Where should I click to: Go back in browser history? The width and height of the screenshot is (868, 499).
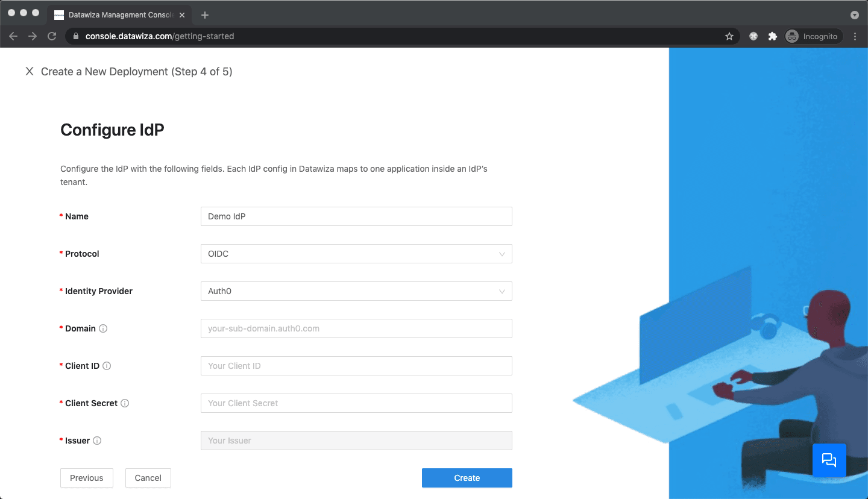13,36
